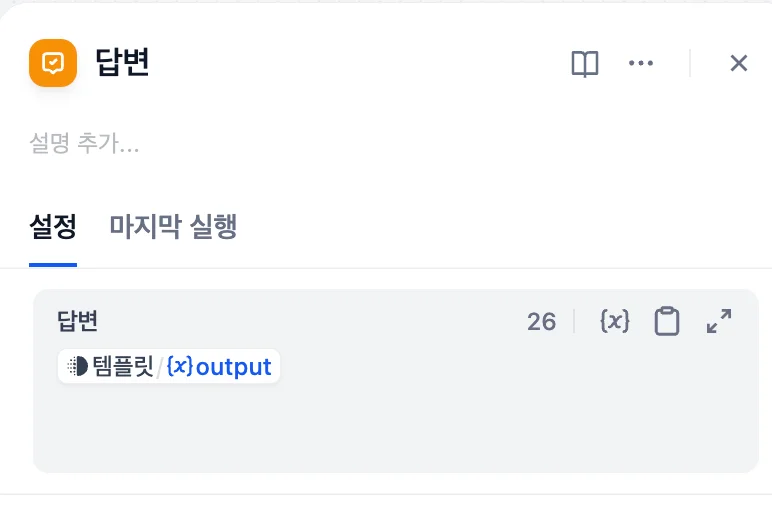The image size is (772, 512).
Task: Click the character count 26
Action: pyautogui.click(x=541, y=321)
